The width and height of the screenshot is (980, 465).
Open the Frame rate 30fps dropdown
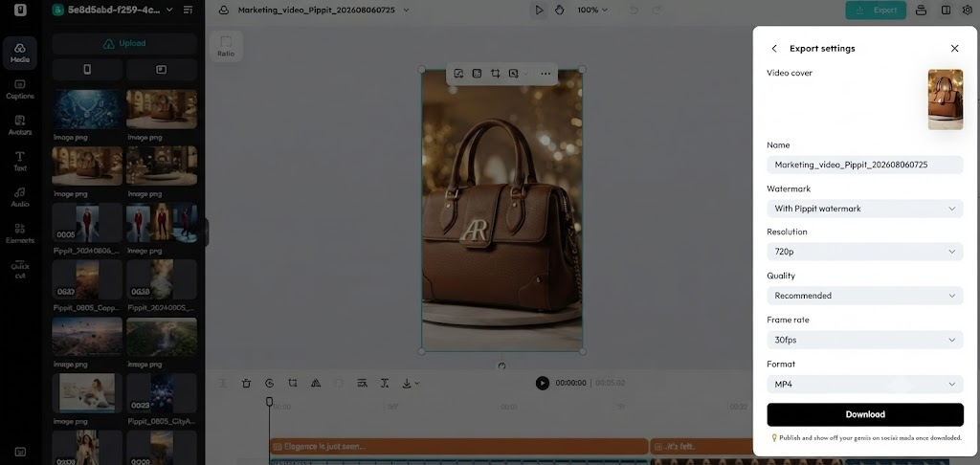[x=865, y=340]
